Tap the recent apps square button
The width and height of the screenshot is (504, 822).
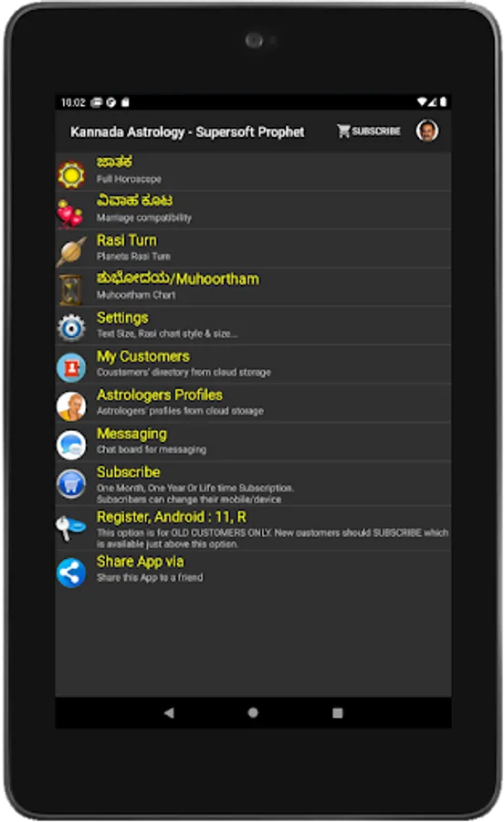click(x=338, y=713)
